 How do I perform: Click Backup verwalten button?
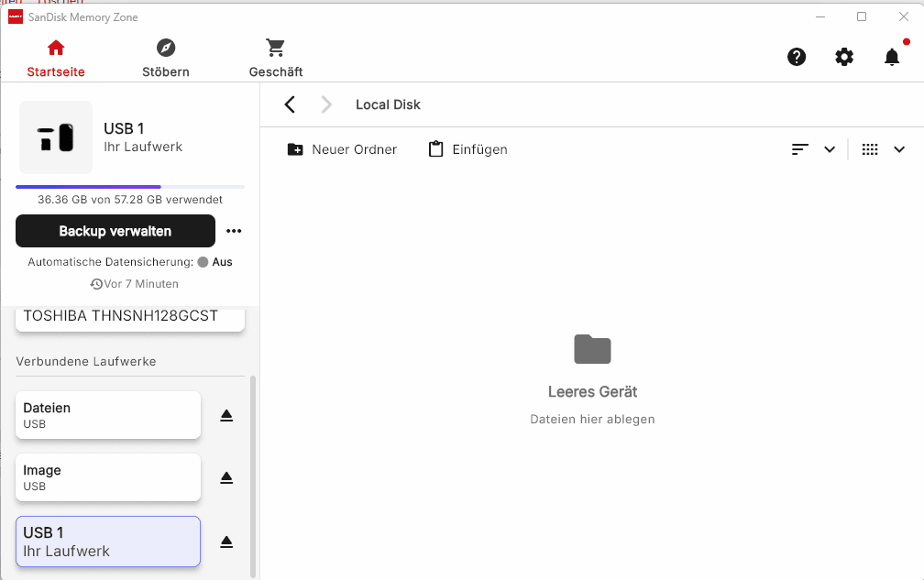click(115, 231)
